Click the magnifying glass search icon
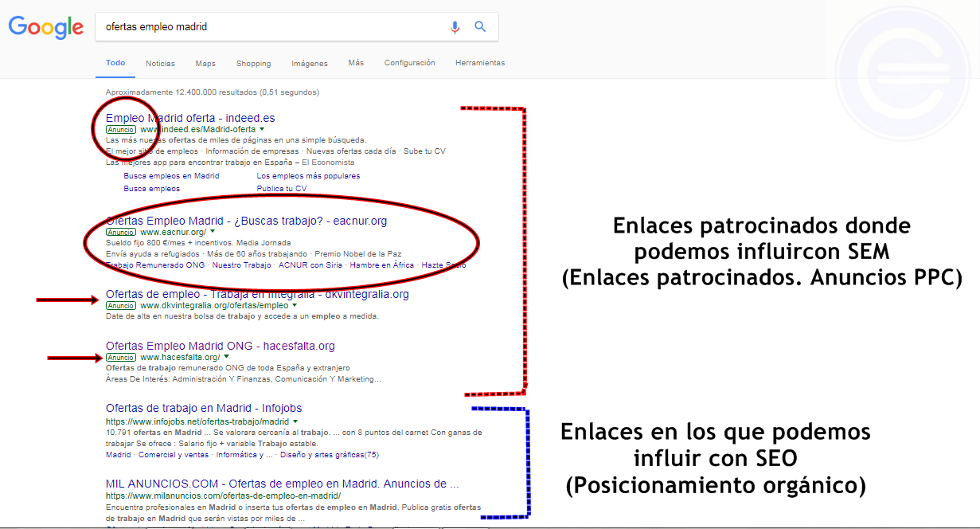 480,26
